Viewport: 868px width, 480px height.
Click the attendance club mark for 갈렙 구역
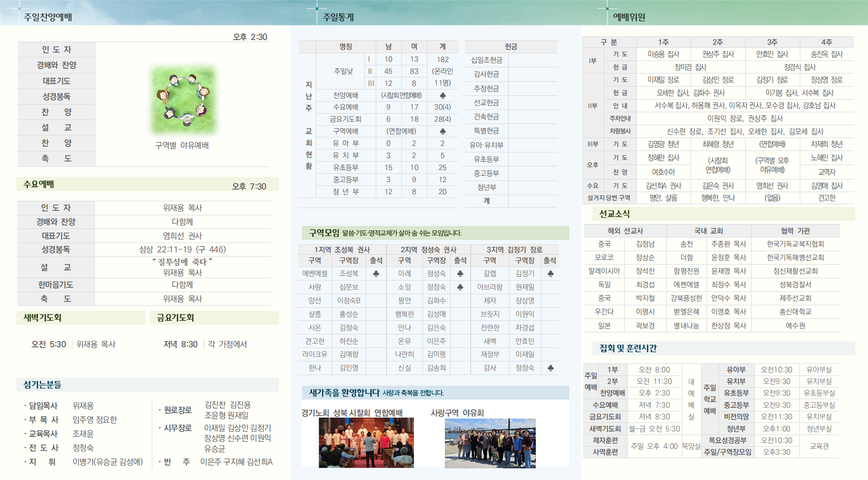[x=550, y=273]
